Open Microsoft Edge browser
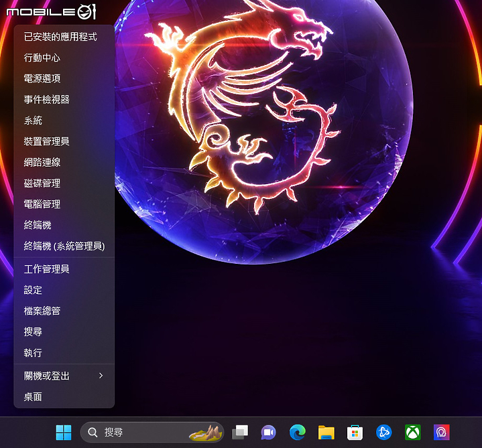This screenshot has height=448, width=482. point(297,433)
